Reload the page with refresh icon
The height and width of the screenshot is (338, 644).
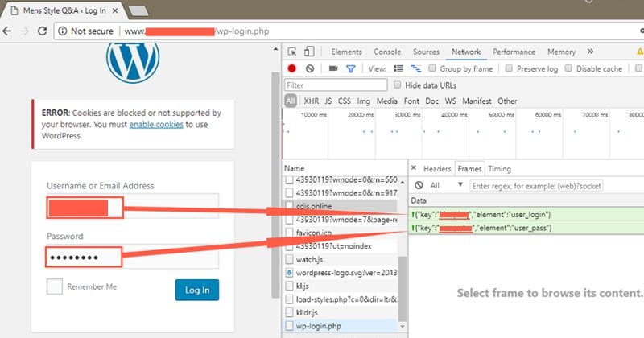[42, 31]
